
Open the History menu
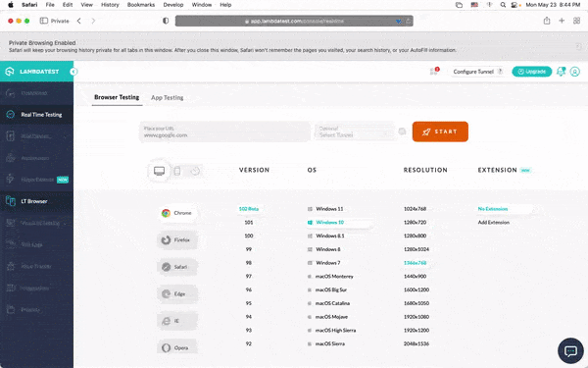click(x=110, y=5)
